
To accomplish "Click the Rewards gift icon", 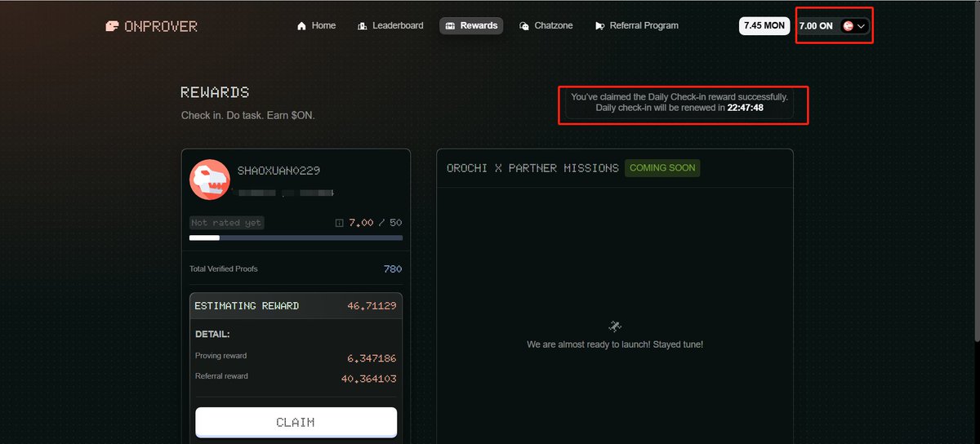I will pyautogui.click(x=450, y=26).
